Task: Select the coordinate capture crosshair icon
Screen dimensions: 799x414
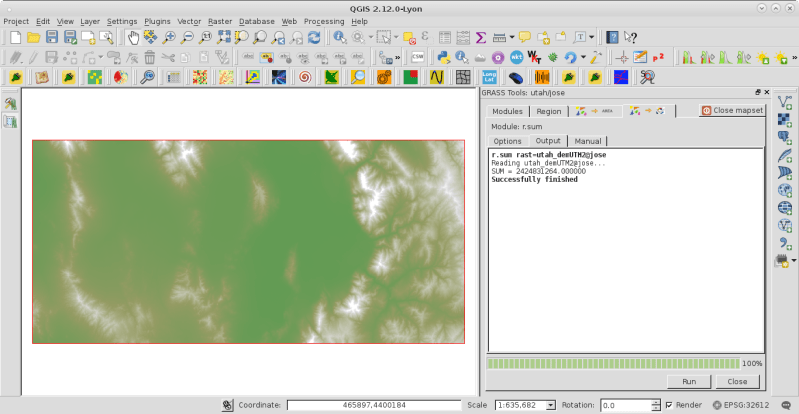Action: click(621, 57)
